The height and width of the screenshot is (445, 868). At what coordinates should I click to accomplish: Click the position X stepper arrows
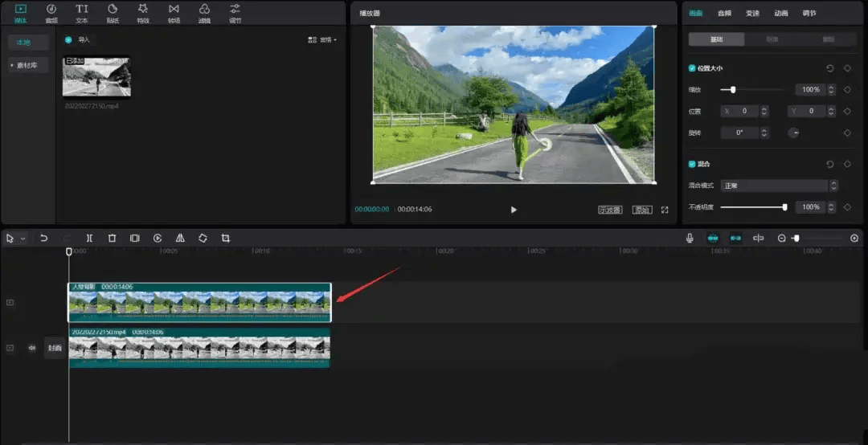pyautogui.click(x=764, y=111)
